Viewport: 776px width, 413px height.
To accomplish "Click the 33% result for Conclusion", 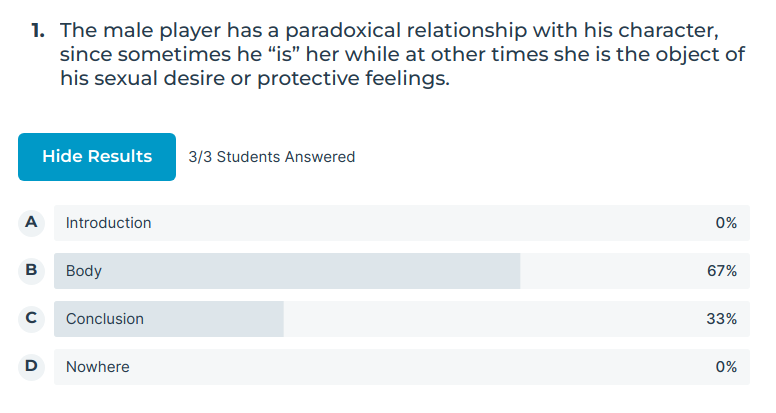I will click(722, 319).
